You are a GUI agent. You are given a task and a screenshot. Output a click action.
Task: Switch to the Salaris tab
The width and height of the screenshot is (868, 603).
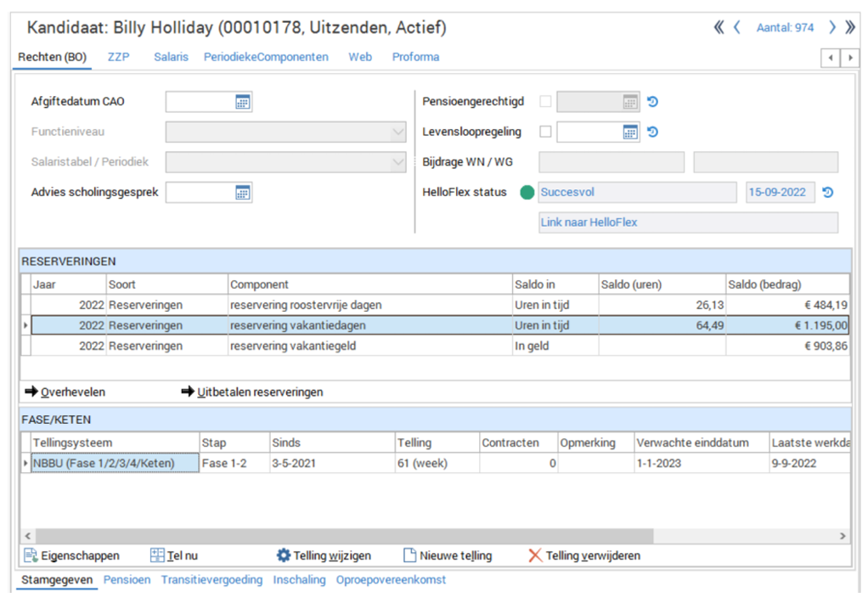[171, 57]
